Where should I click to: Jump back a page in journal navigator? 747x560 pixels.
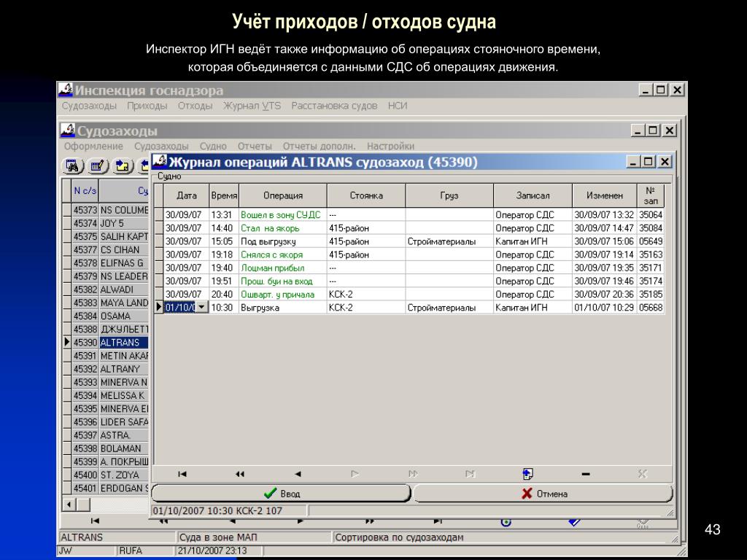click(239, 474)
